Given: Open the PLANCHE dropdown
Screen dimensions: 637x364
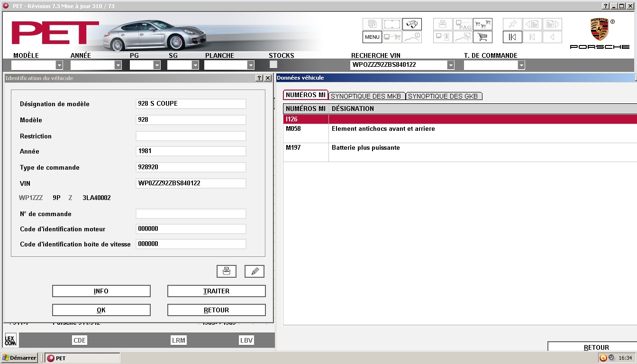Looking at the screenshot, I should (251, 65).
